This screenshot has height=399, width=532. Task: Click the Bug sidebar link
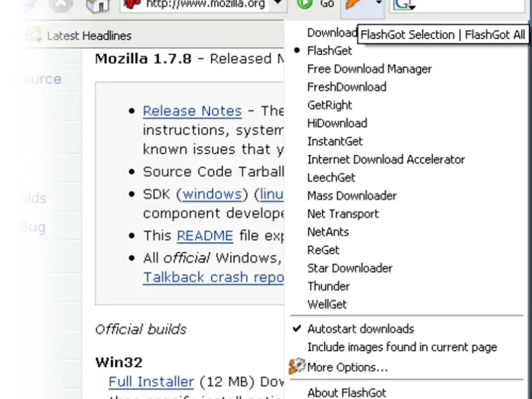tap(33, 227)
